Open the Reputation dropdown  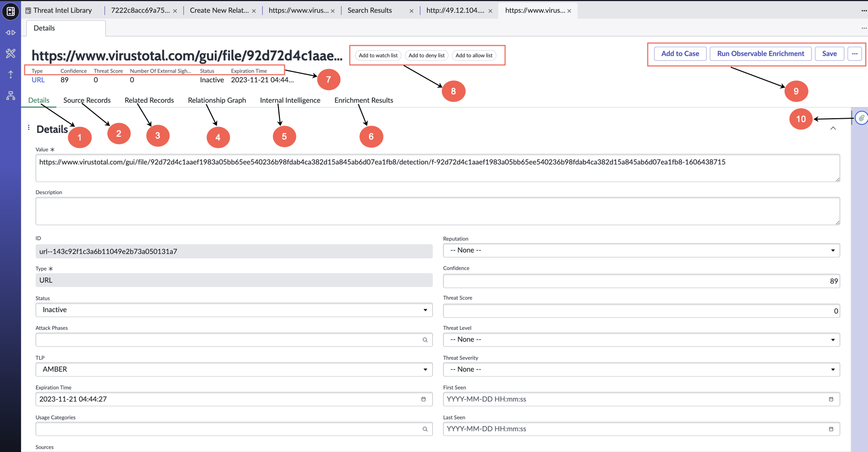click(x=641, y=251)
